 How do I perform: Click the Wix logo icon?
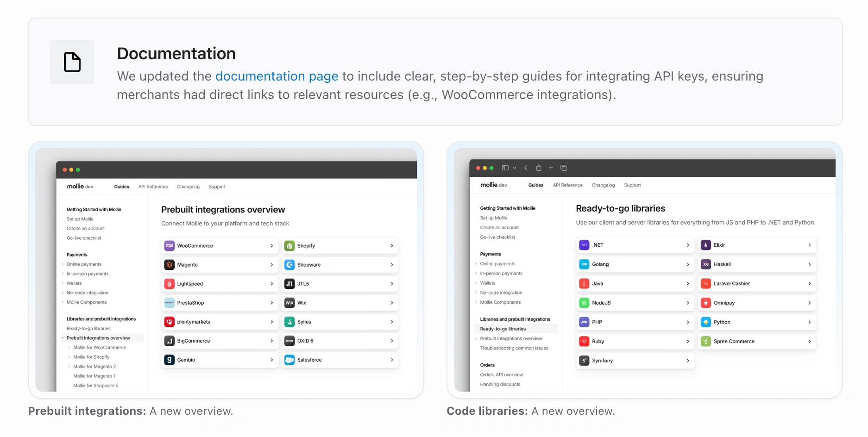[x=289, y=303]
